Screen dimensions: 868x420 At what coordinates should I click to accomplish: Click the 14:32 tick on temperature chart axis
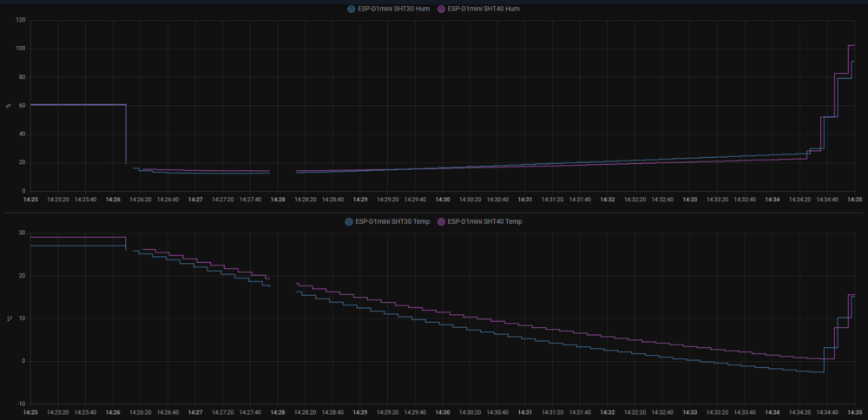coord(608,412)
